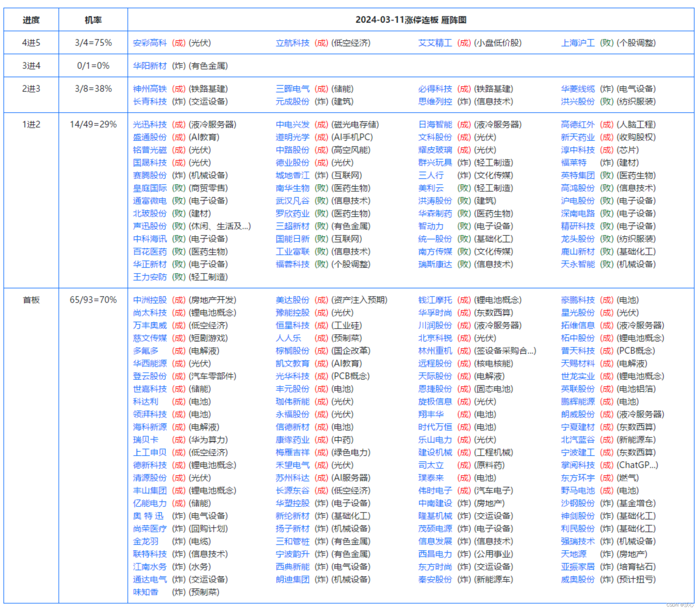Open the 长青科技 link
This screenshot has width=700, height=611.
(150, 101)
